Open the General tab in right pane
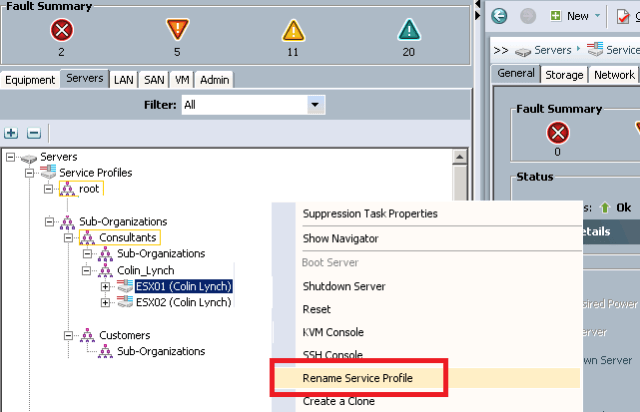The width and height of the screenshot is (640, 412). coord(516,73)
